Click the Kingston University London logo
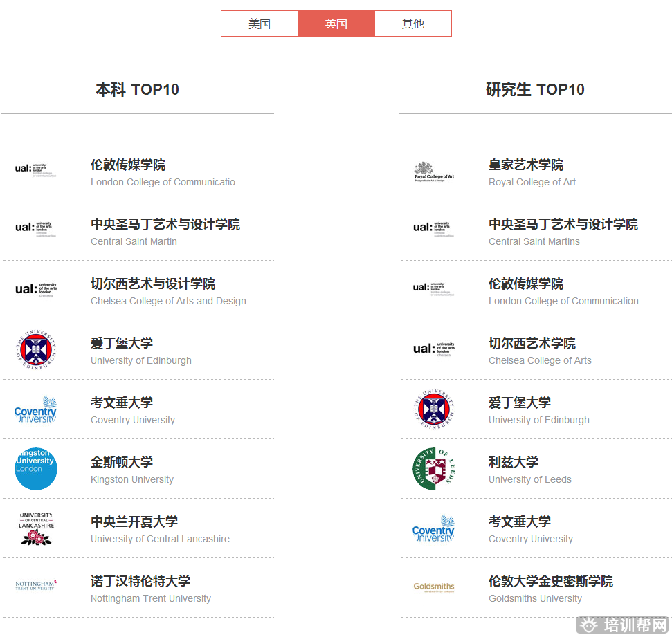Image resolution: width=672 pixels, height=637 pixels. [x=36, y=469]
